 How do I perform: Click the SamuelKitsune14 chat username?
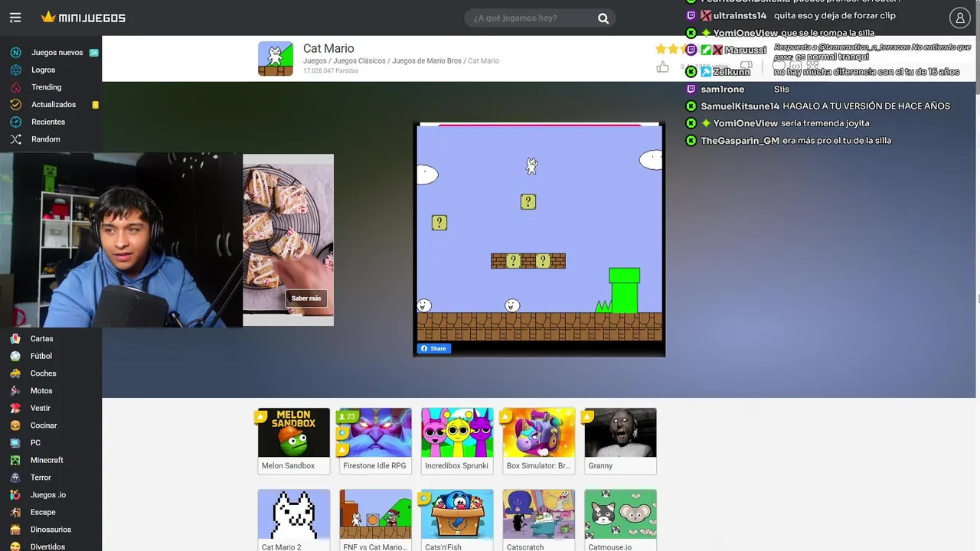coord(740,106)
